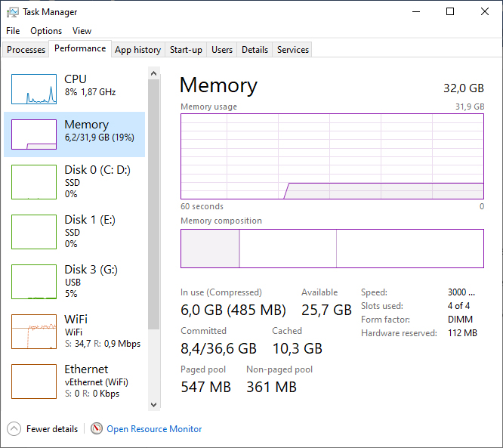Open the Options menu
This screenshot has height=448, width=503.
tap(46, 31)
